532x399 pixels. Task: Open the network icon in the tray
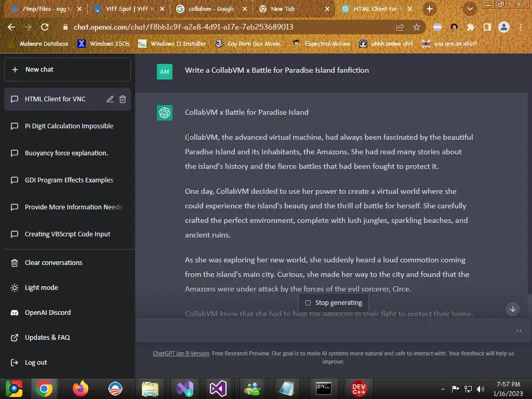(x=468, y=389)
